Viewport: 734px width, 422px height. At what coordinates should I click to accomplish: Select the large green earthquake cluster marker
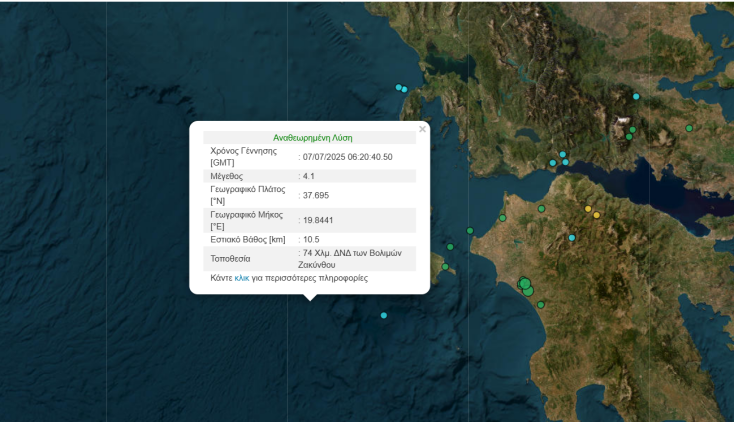coord(525,286)
